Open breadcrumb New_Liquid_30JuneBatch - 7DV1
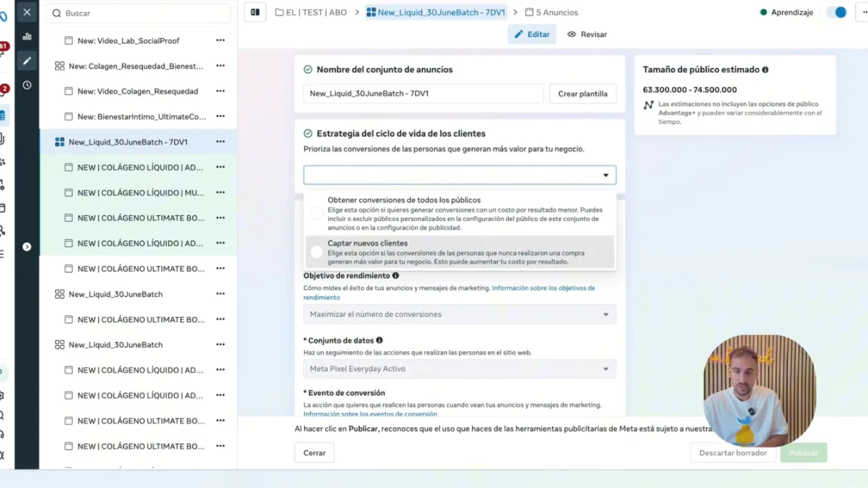 point(435,13)
